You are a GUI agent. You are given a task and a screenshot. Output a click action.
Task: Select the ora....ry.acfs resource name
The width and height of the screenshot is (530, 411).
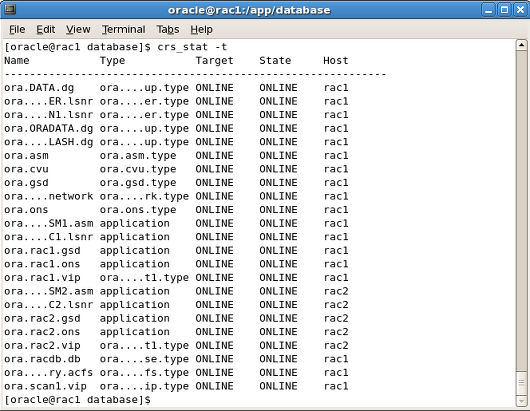pos(48,372)
